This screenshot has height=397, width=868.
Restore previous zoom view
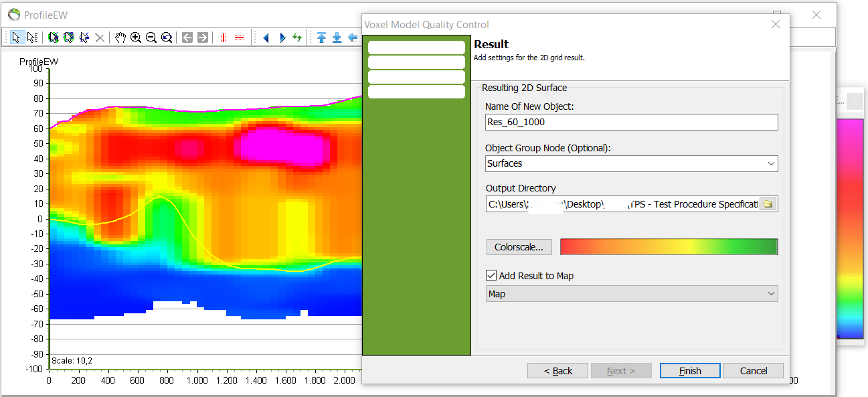pos(166,37)
